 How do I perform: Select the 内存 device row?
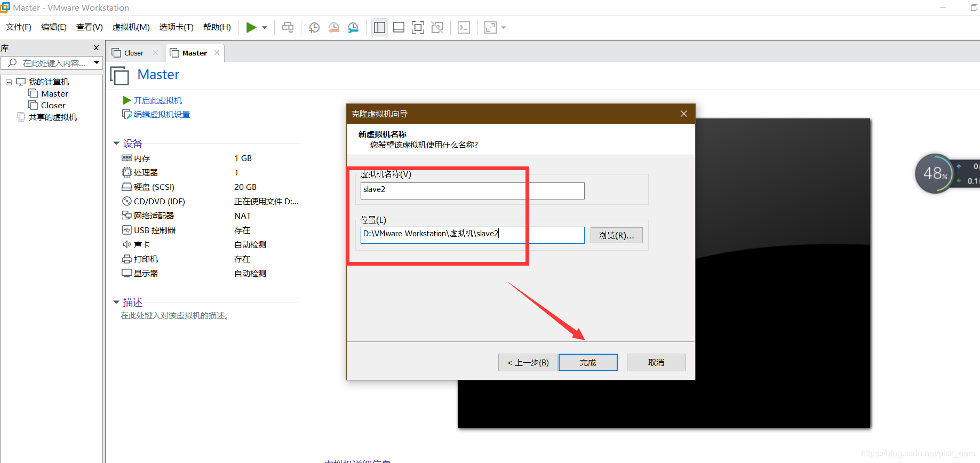tap(210, 158)
